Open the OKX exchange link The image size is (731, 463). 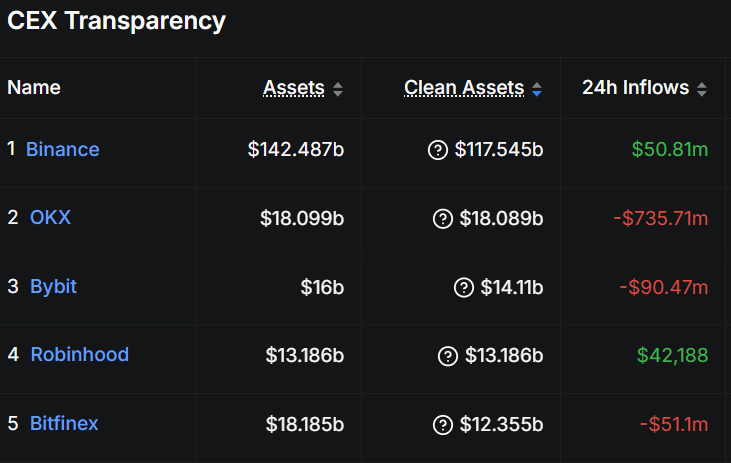pyautogui.click(x=50, y=217)
